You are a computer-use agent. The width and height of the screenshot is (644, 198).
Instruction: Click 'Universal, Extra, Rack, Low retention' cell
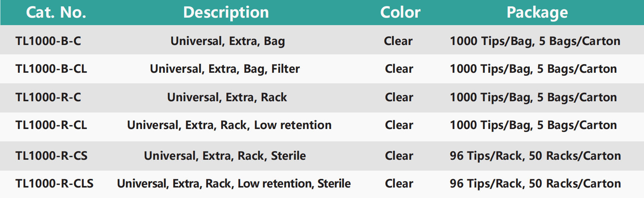tap(229, 125)
